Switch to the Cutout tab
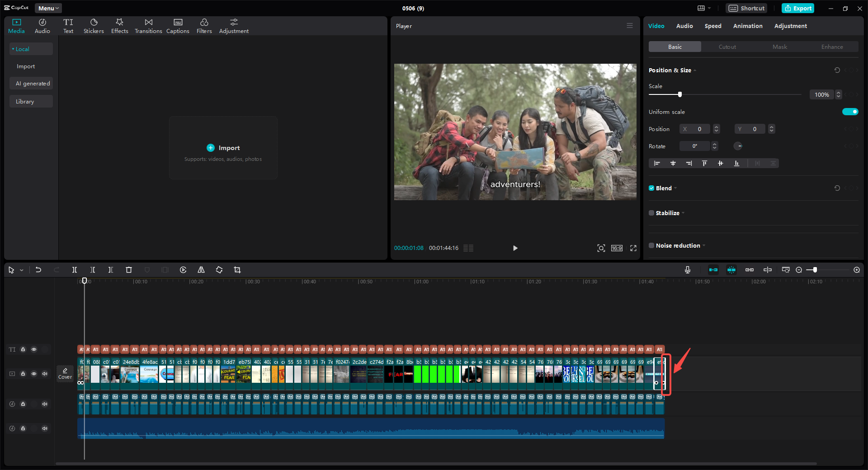Screen dimensions: 868x470 (x=727, y=47)
